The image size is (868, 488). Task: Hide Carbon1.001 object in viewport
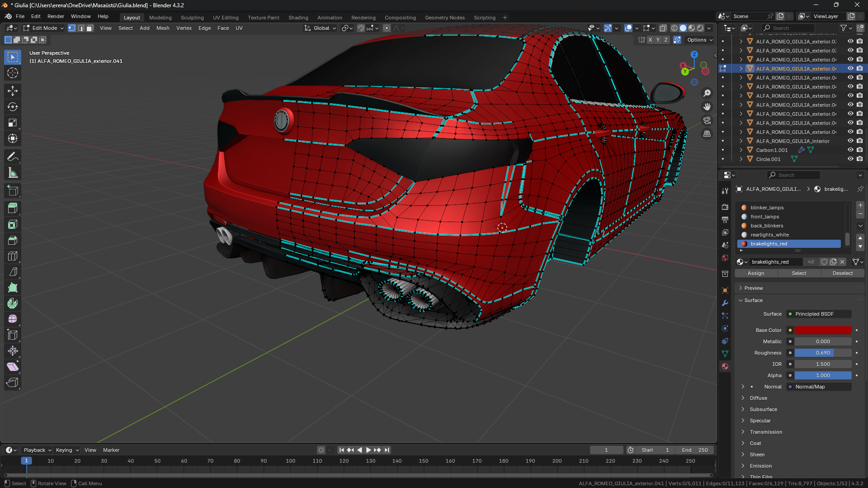850,150
